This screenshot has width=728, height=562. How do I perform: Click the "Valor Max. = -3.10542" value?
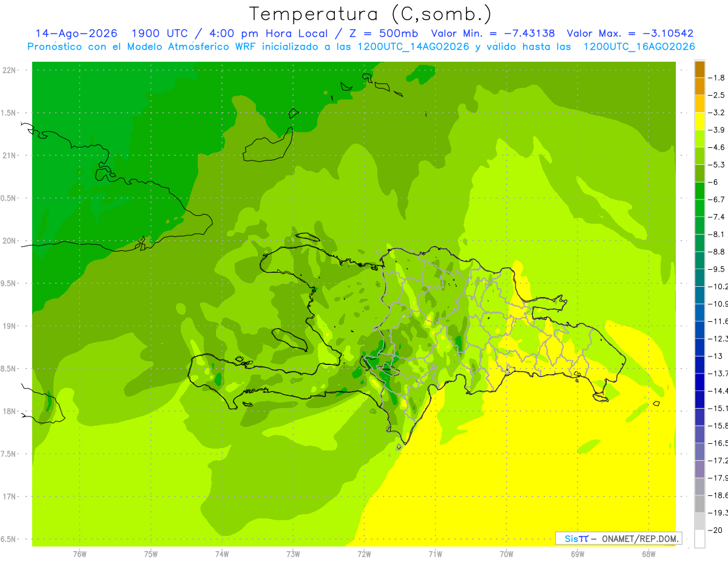pyautogui.click(x=630, y=33)
